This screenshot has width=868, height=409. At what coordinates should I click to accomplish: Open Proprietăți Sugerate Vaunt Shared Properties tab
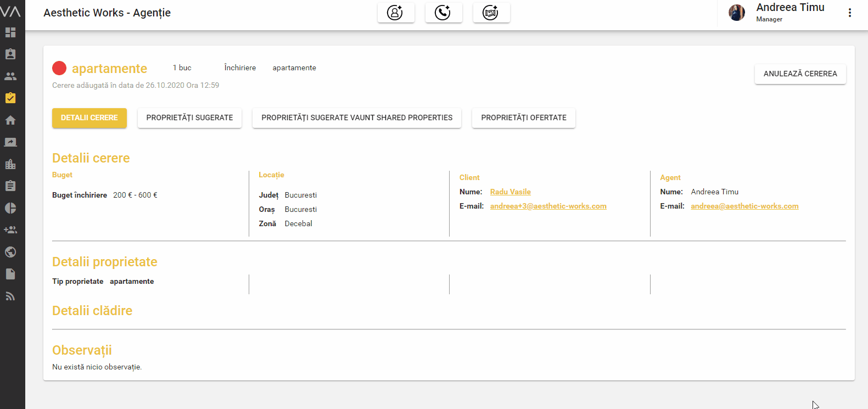[357, 118]
